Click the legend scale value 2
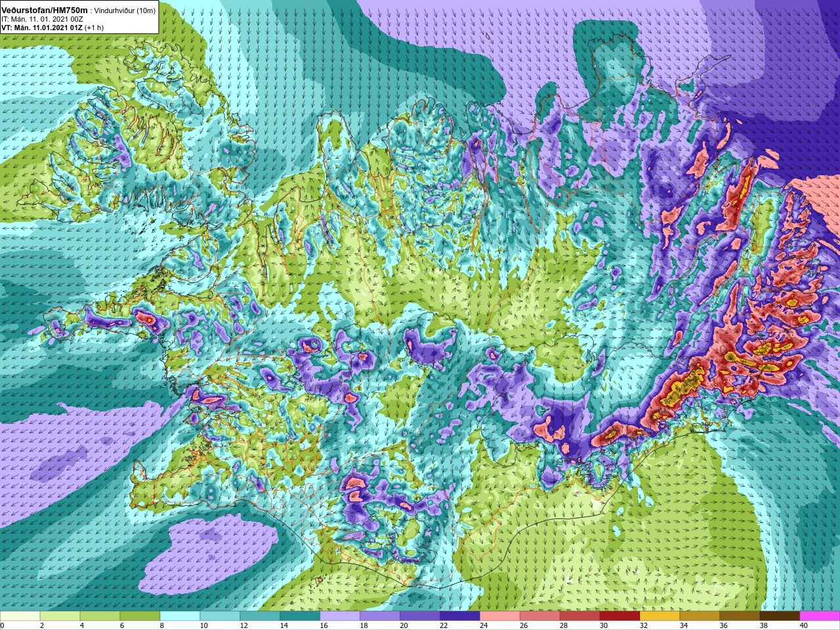 pos(42,625)
